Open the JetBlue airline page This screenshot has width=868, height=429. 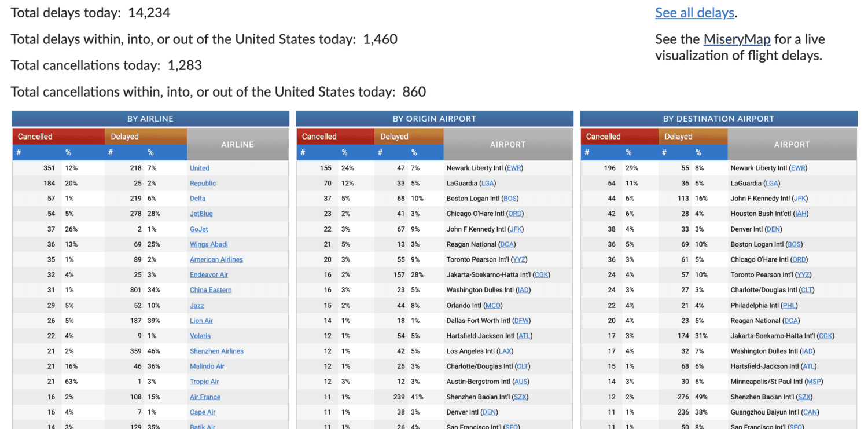tap(200, 214)
